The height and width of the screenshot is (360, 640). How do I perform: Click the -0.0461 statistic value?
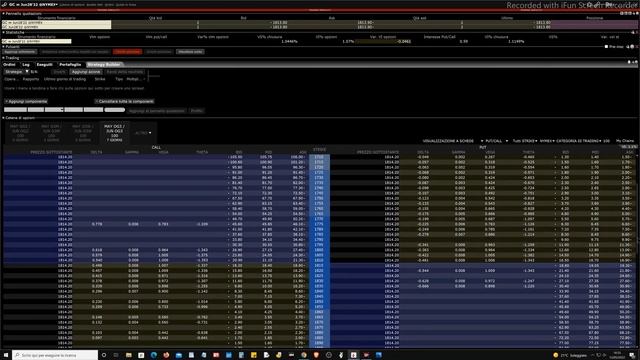pos(404,41)
